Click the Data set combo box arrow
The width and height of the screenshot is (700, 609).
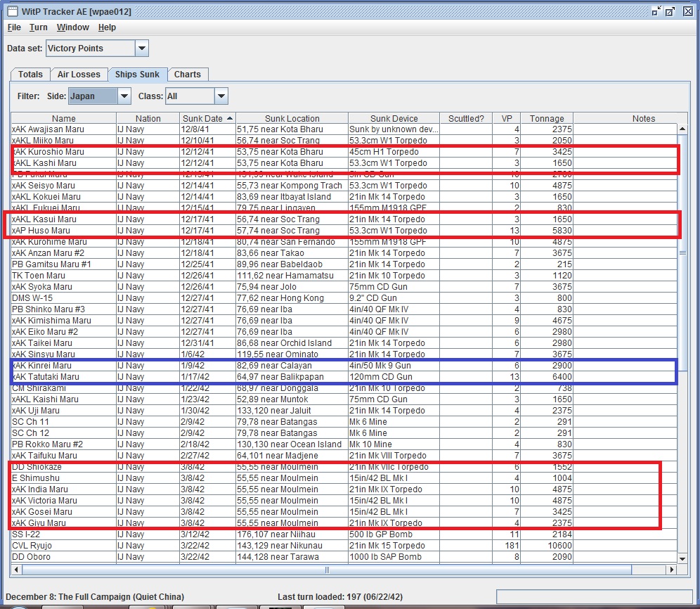coord(142,48)
